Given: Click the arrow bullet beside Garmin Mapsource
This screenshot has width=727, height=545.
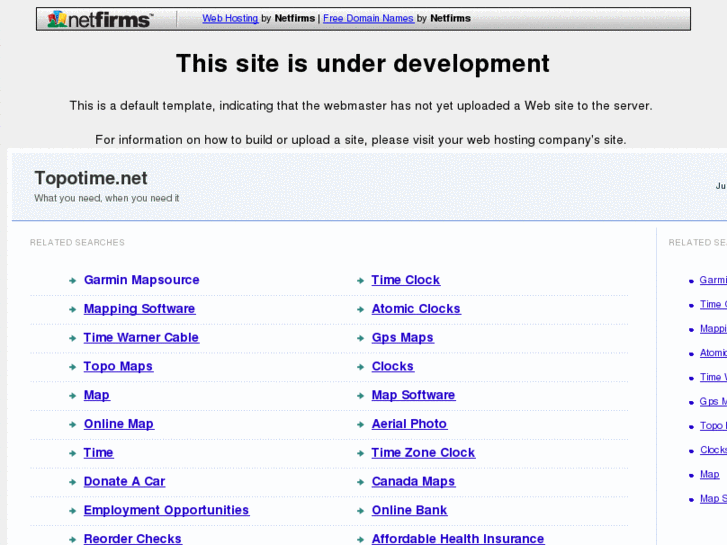Looking at the screenshot, I should pyautogui.click(x=72, y=281).
